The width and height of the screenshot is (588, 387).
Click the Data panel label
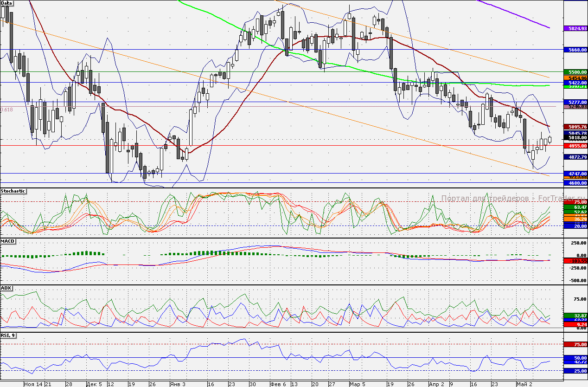[7, 3]
